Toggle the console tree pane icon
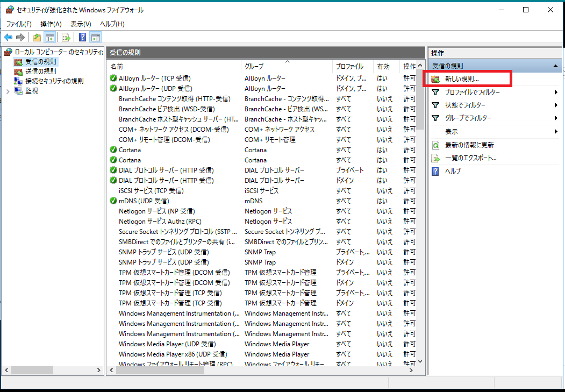This screenshot has width=565, height=392. [49, 37]
